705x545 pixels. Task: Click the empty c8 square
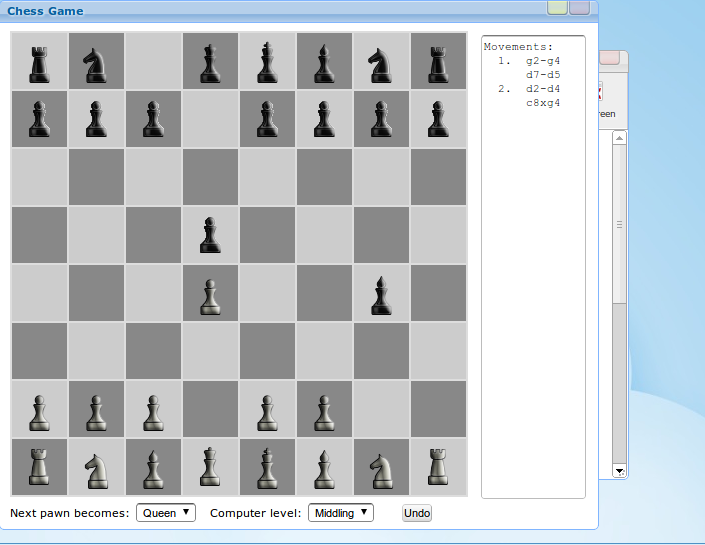[153, 62]
